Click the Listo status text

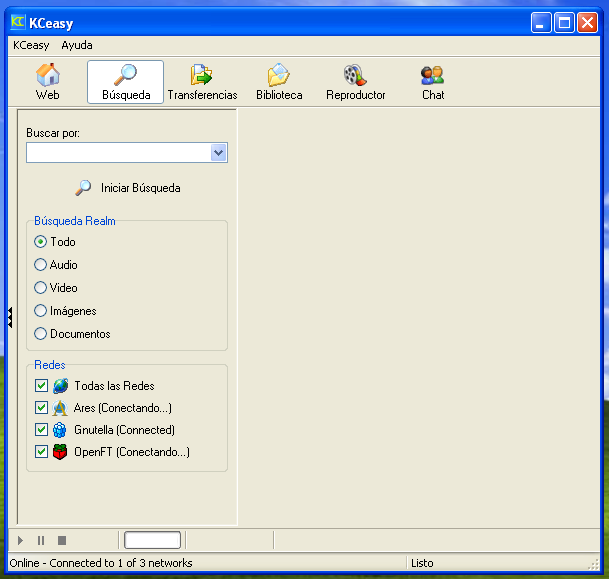(422, 563)
